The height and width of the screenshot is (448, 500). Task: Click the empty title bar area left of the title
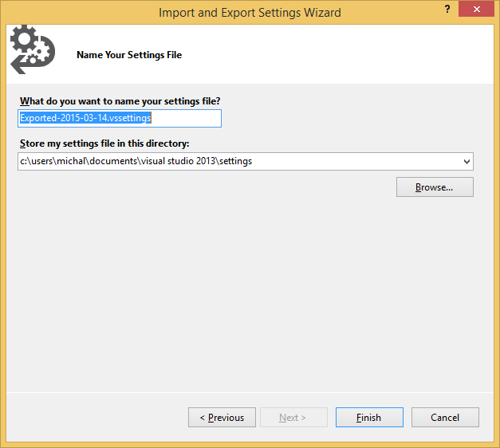click(x=80, y=13)
